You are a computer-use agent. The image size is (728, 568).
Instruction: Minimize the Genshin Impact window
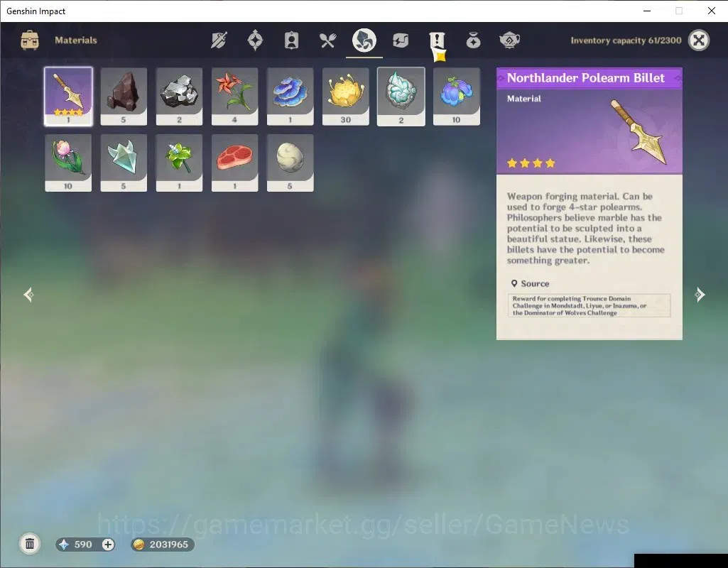coord(647,11)
